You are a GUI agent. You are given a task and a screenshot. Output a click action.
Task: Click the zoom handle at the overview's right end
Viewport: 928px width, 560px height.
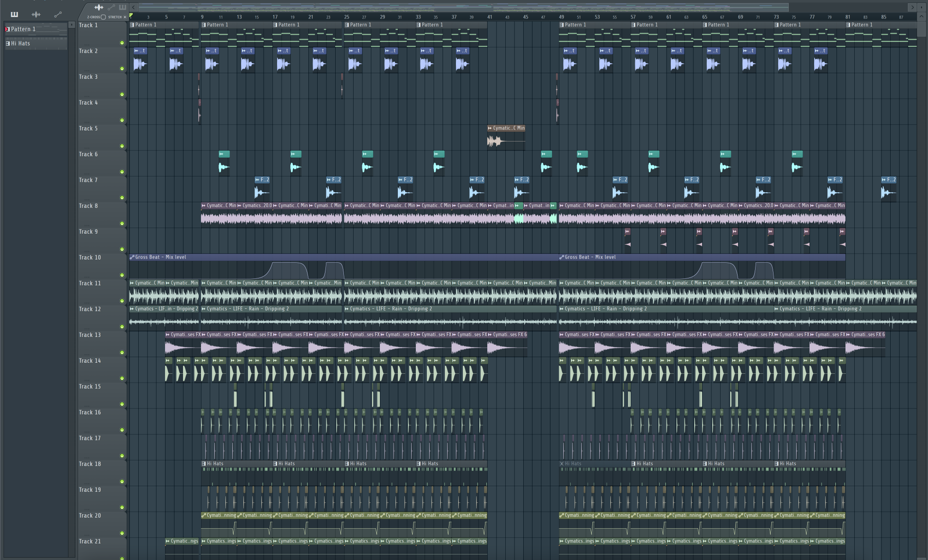pos(921,7)
